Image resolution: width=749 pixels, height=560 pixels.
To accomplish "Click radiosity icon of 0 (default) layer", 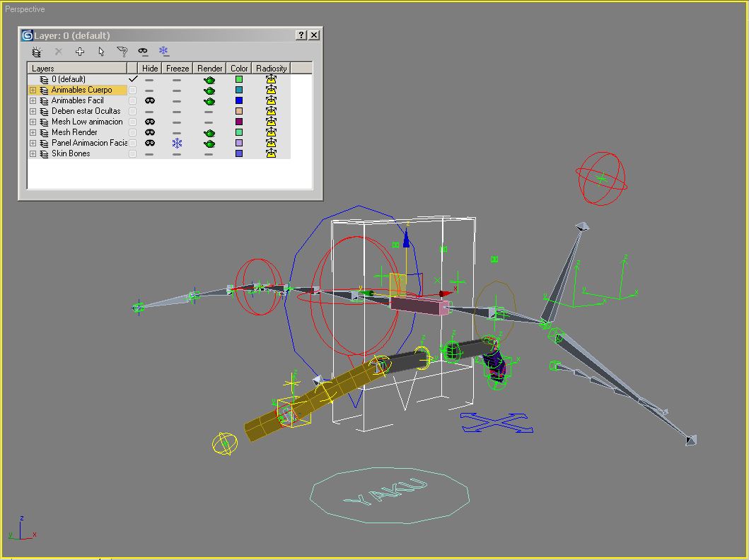I will pyautogui.click(x=272, y=79).
